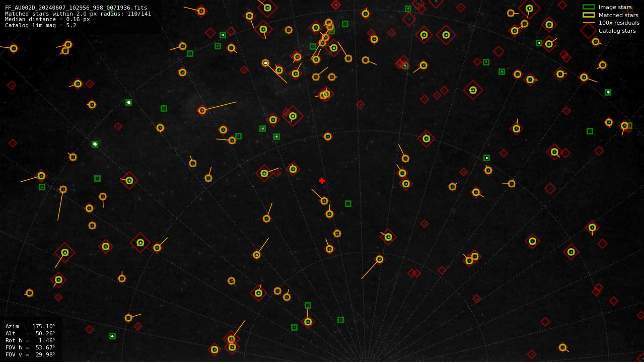Select the FITS file name text
The height and width of the screenshot is (362, 644).
click(x=76, y=8)
